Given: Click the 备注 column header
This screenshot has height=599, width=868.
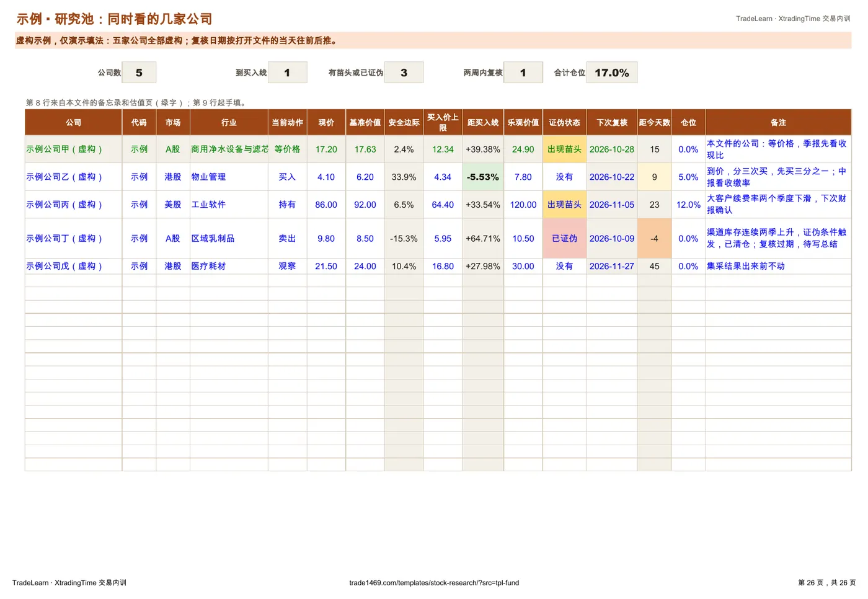Looking at the screenshot, I should pyautogui.click(x=778, y=123).
